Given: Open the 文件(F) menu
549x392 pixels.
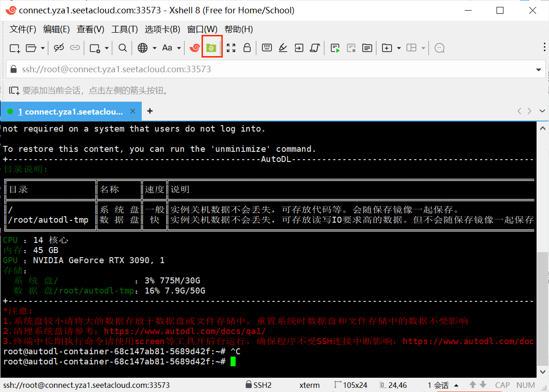Looking at the screenshot, I should (23, 29).
